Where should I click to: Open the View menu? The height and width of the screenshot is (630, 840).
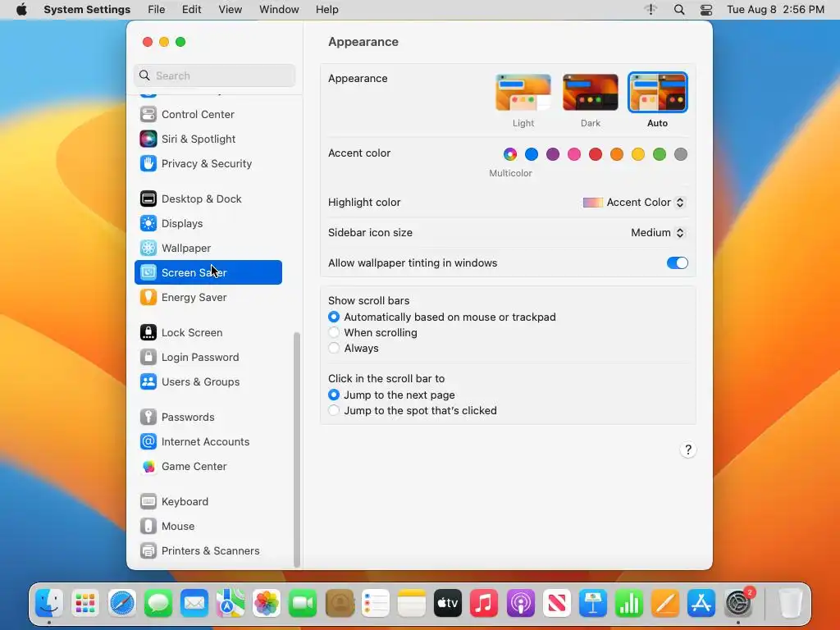230,10
